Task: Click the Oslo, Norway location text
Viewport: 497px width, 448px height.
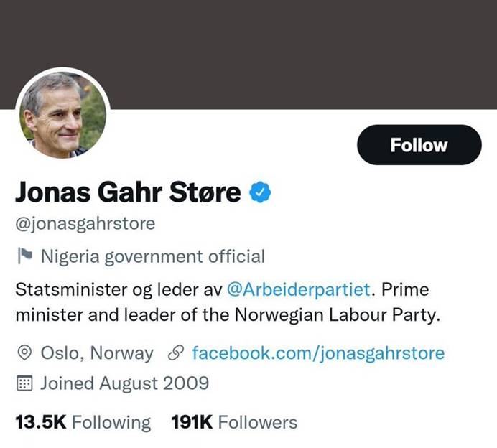Action: (x=97, y=353)
